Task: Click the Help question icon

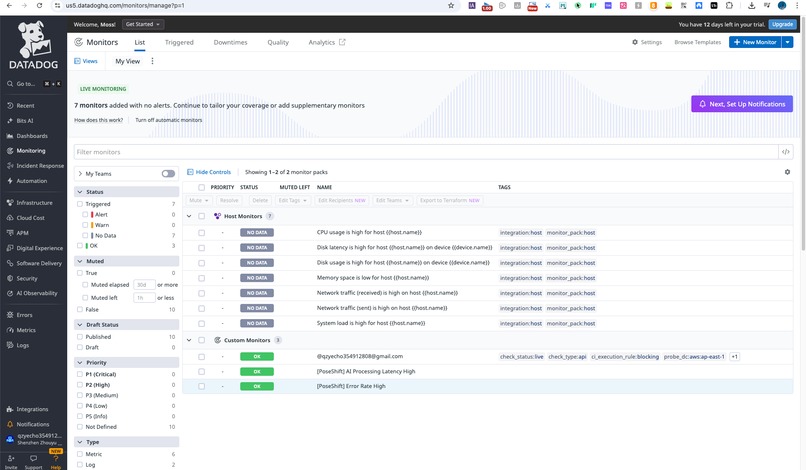Action: [x=56, y=461]
